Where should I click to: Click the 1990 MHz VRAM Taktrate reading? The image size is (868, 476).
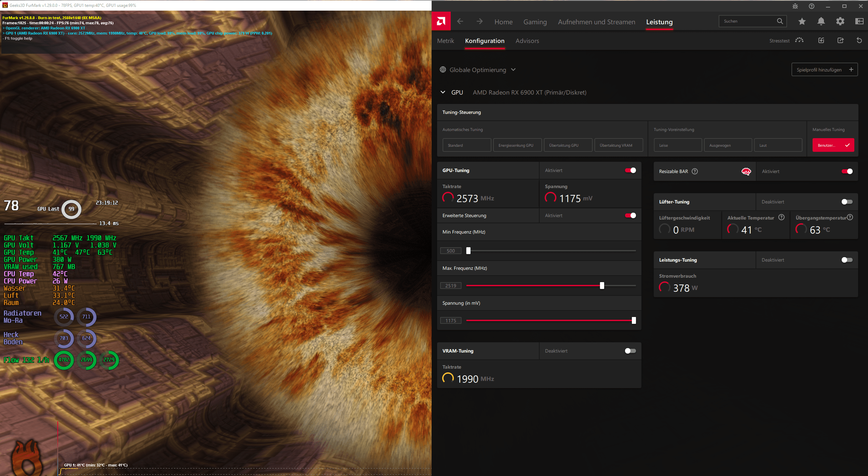475,379
